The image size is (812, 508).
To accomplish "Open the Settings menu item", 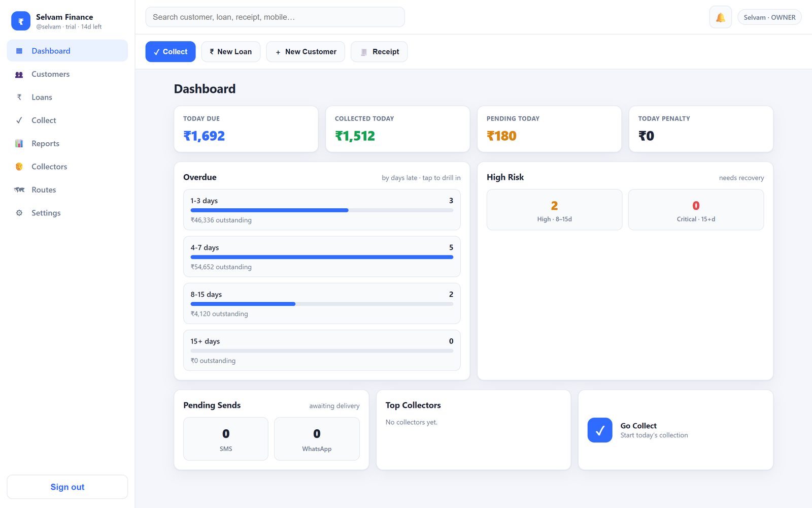I will tap(67, 213).
